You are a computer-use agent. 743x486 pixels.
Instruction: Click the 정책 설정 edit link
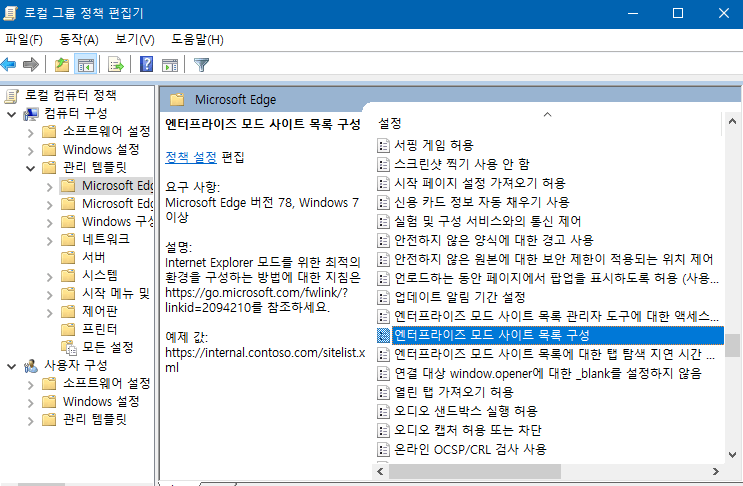tap(190, 157)
